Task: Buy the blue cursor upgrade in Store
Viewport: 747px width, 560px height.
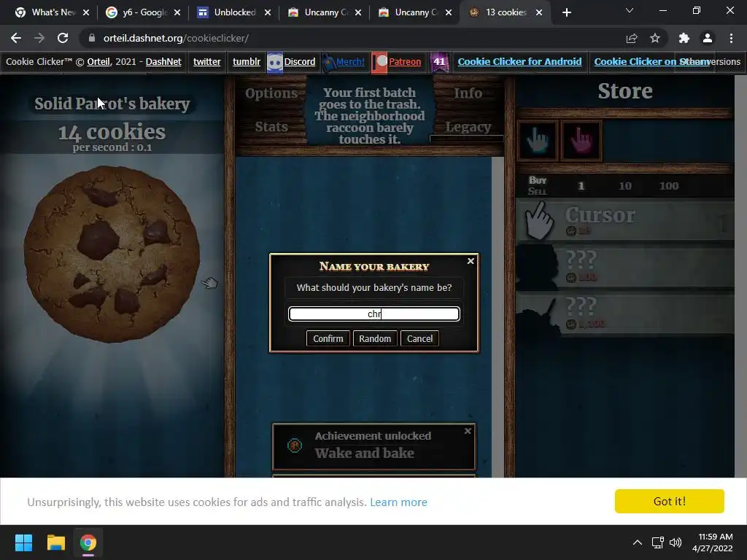Action: 538,140
